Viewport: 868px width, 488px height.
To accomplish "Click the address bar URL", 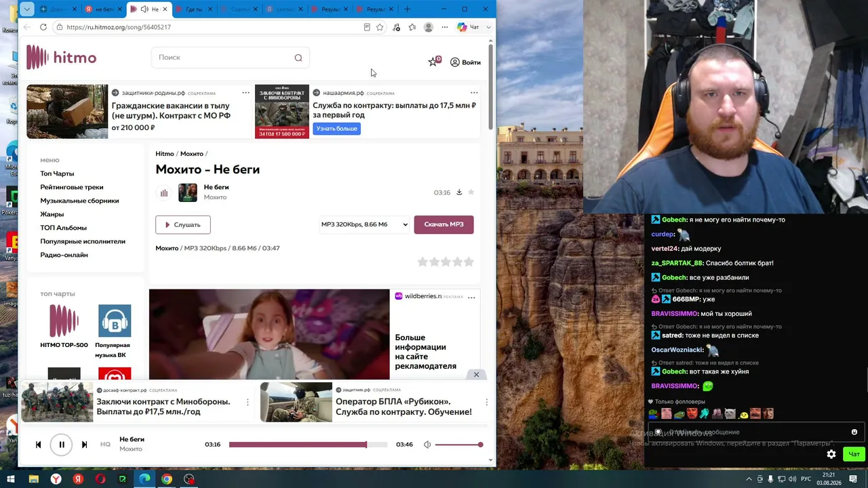I will pyautogui.click(x=119, y=27).
